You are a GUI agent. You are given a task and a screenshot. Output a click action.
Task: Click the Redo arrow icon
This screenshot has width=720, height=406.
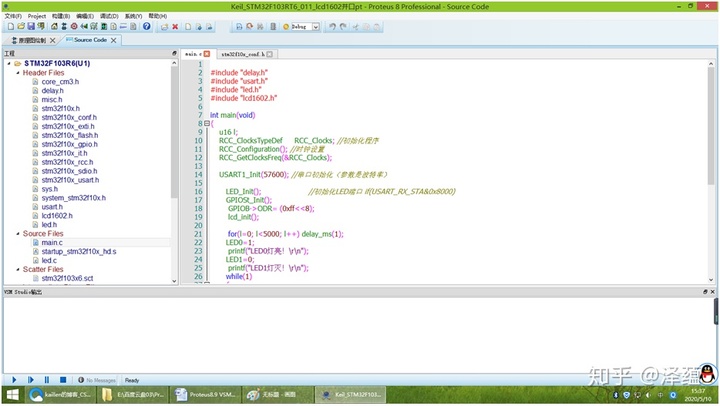[x=343, y=27]
